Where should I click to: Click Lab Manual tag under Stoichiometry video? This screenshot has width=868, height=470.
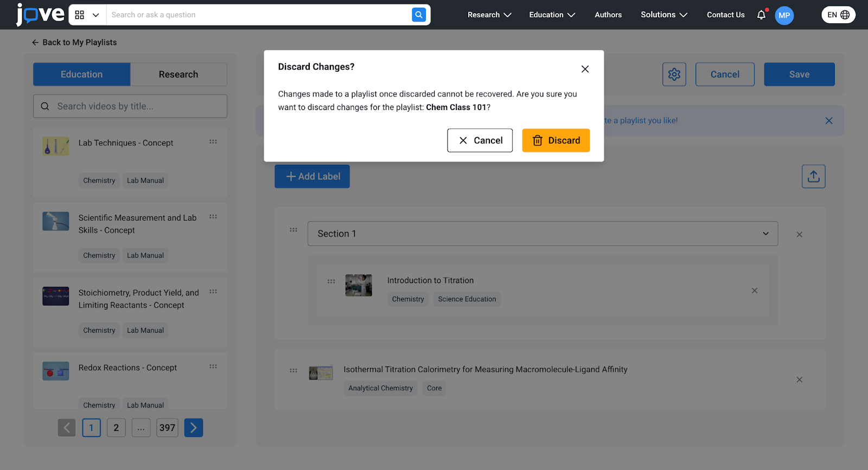coord(145,330)
